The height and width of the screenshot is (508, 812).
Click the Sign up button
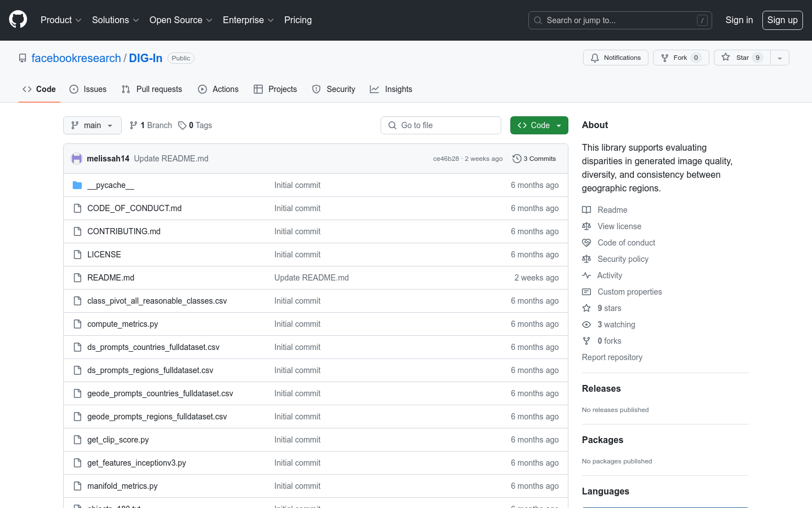tap(782, 20)
